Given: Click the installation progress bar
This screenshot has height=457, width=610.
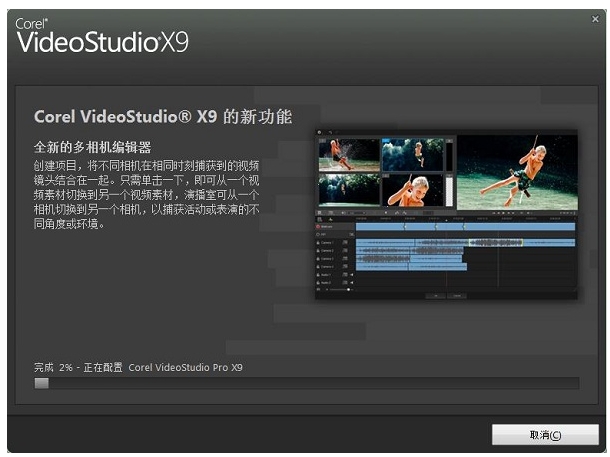Looking at the screenshot, I should click(307, 383).
